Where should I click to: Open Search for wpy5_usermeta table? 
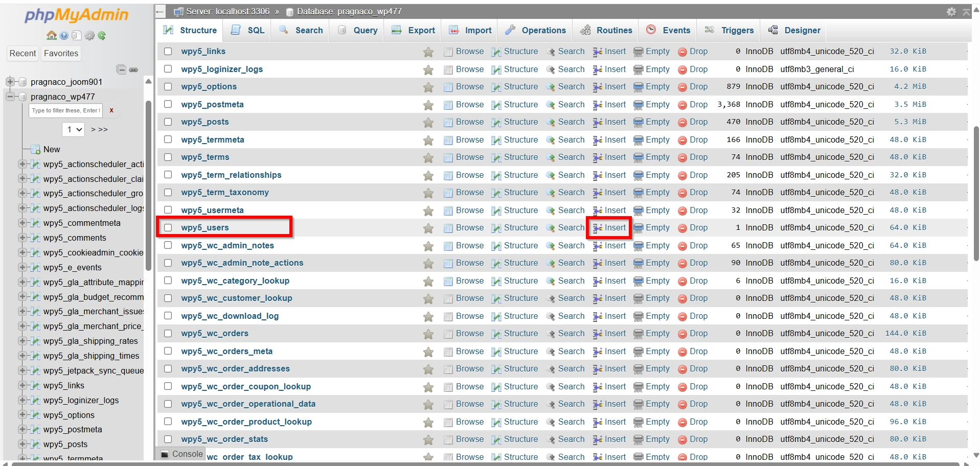tap(565, 210)
